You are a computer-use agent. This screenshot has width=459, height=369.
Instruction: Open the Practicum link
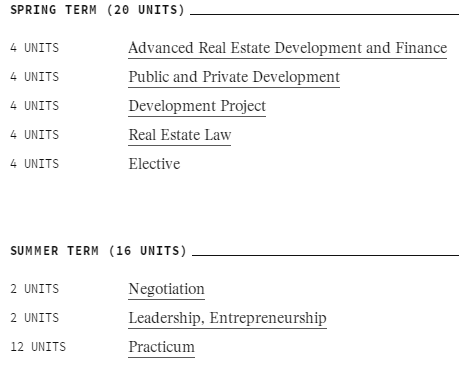(162, 347)
